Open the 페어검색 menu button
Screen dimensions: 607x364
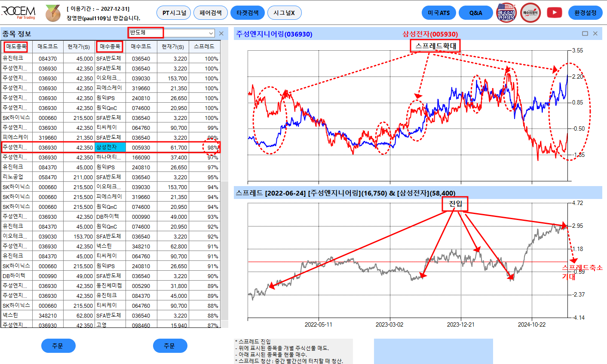click(211, 13)
